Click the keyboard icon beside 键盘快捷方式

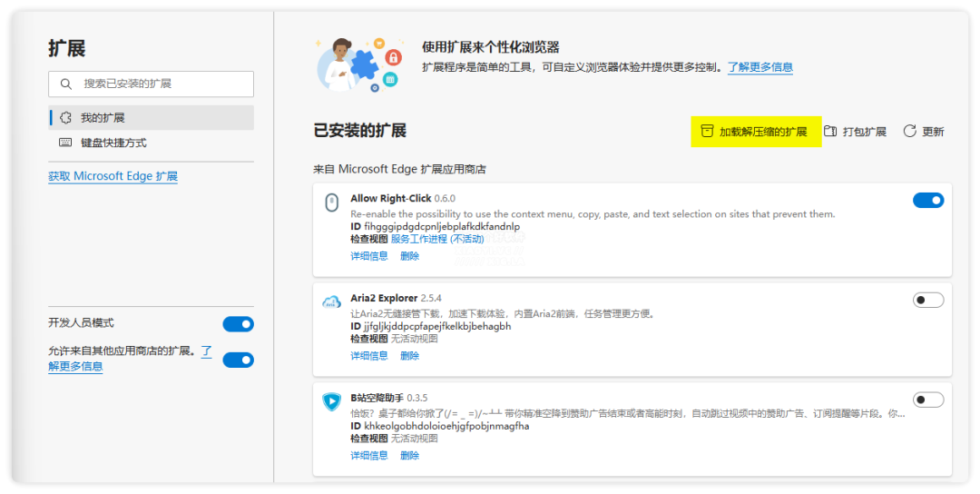click(x=65, y=143)
